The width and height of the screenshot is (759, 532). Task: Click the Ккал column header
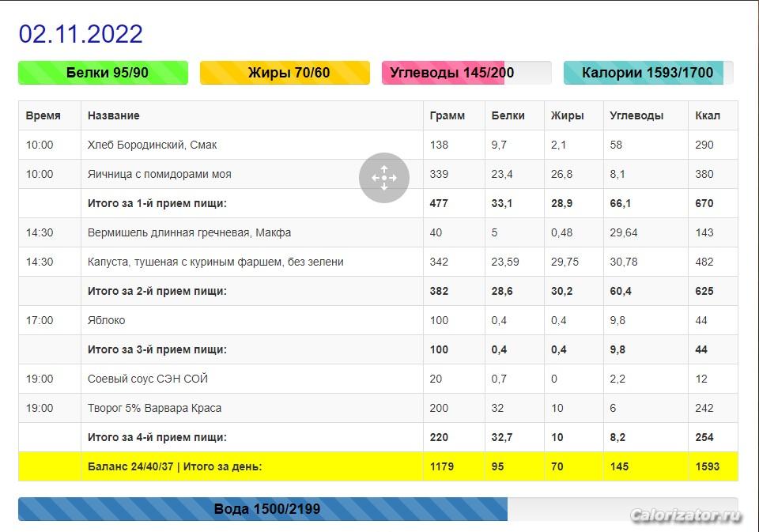click(x=707, y=115)
